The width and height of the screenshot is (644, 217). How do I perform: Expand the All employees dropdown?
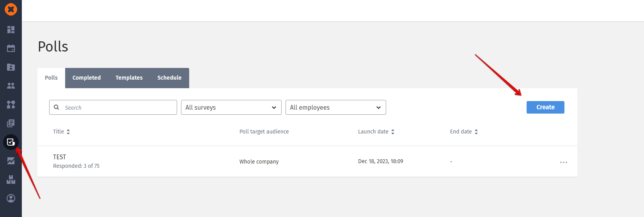click(336, 107)
